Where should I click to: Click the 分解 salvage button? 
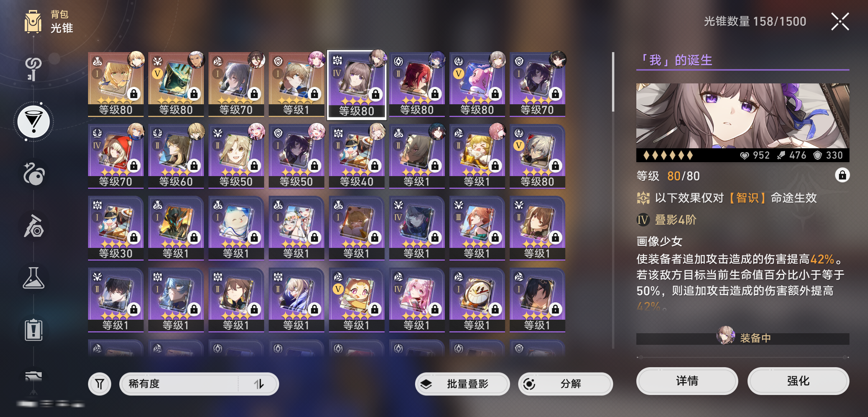click(x=566, y=384)
